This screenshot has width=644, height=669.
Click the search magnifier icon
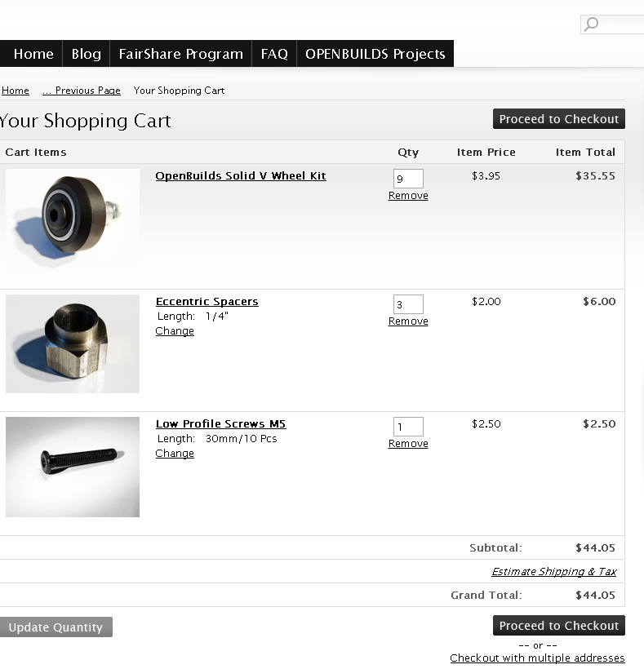point(592,24)
